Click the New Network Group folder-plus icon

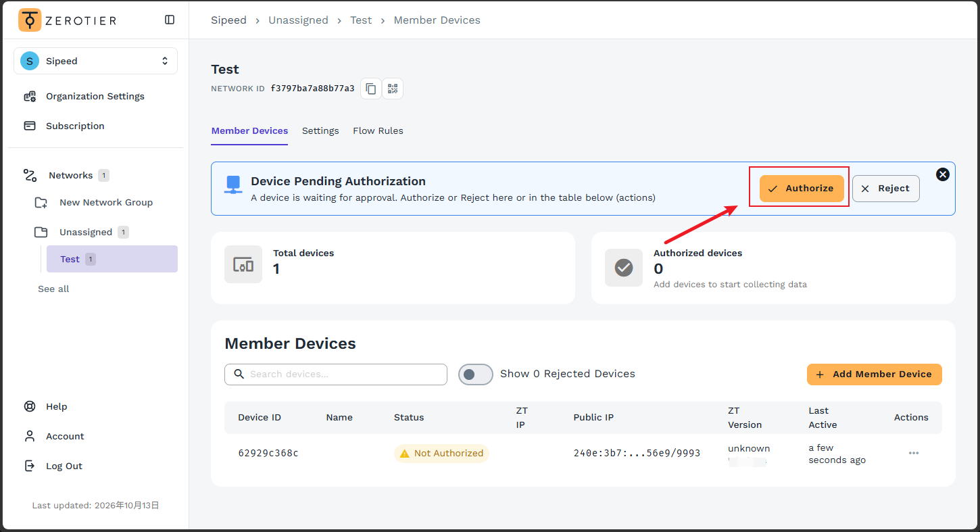coord(41,202)
